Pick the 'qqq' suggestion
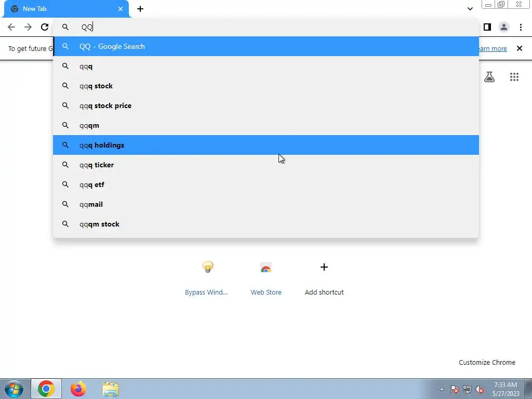Screen dimensions: 532x399 point(266,66)
